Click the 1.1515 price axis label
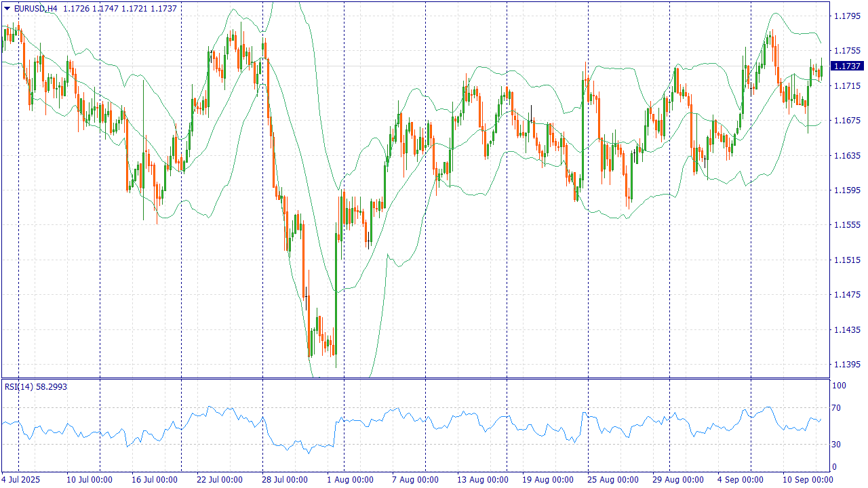The image size is (868, 488). [847, 260]
